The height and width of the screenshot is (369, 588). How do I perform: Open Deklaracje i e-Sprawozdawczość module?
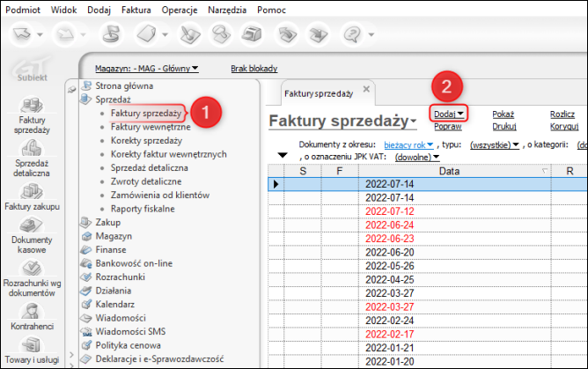[x=159, y=359]
